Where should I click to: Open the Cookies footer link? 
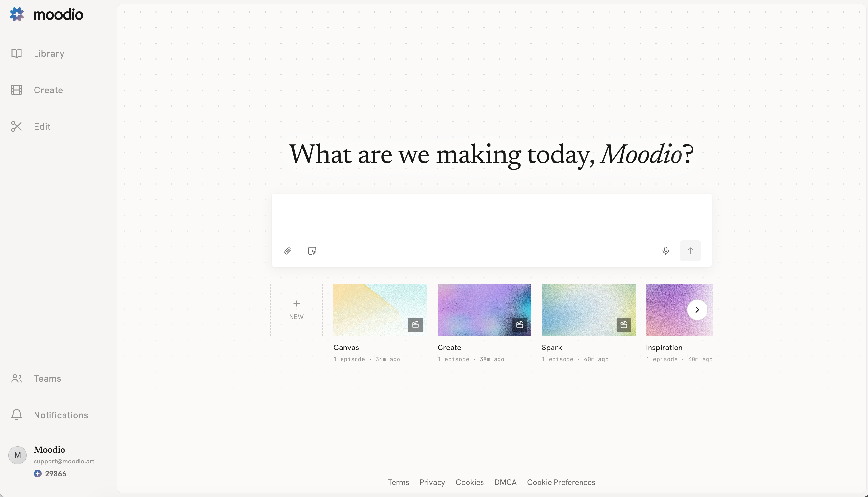pos(469,482)
